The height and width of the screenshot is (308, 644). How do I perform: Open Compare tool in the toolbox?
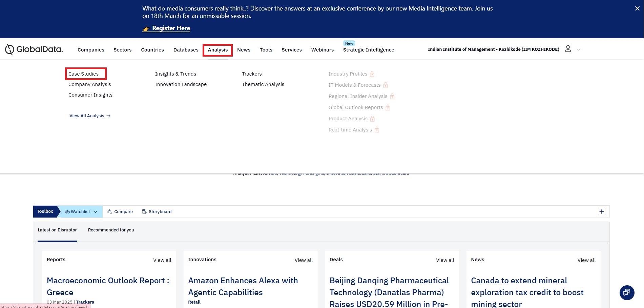120,212
